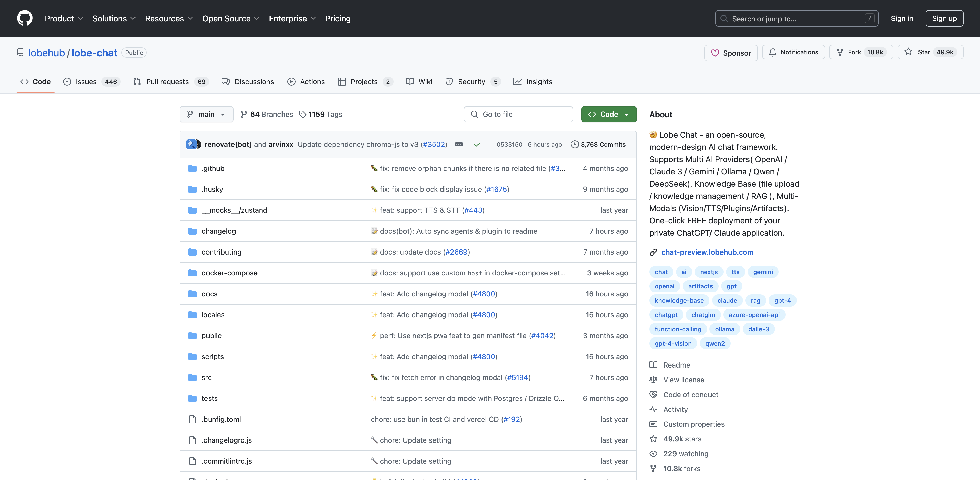Click the Sign up button
This screenshot has height=480, width=980.
944,18
